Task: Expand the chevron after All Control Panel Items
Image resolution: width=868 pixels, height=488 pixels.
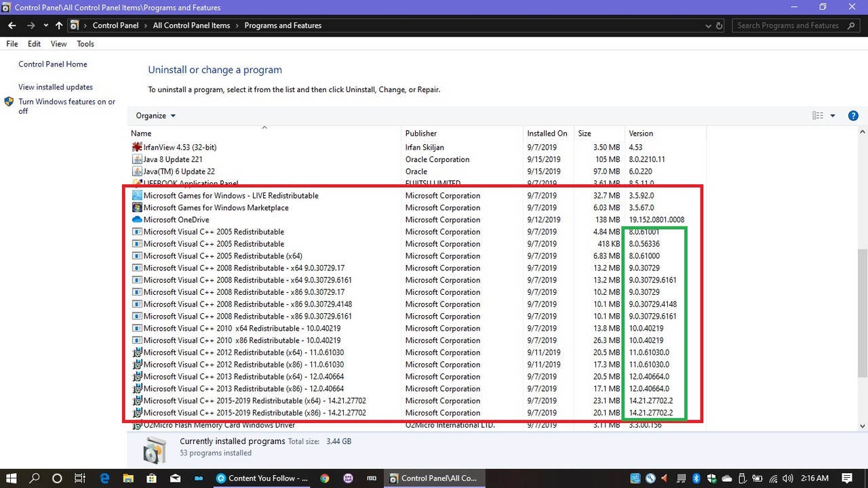Action: click(x=237, y=26)
